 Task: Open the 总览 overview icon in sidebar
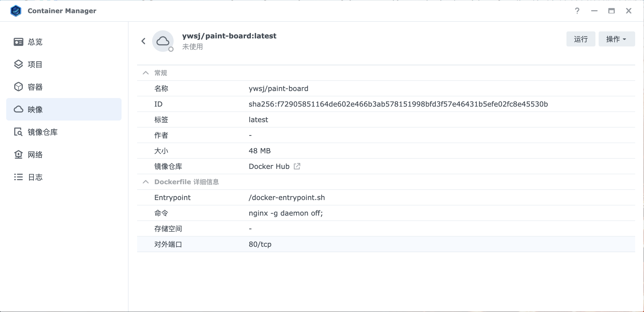pos(18,42)
